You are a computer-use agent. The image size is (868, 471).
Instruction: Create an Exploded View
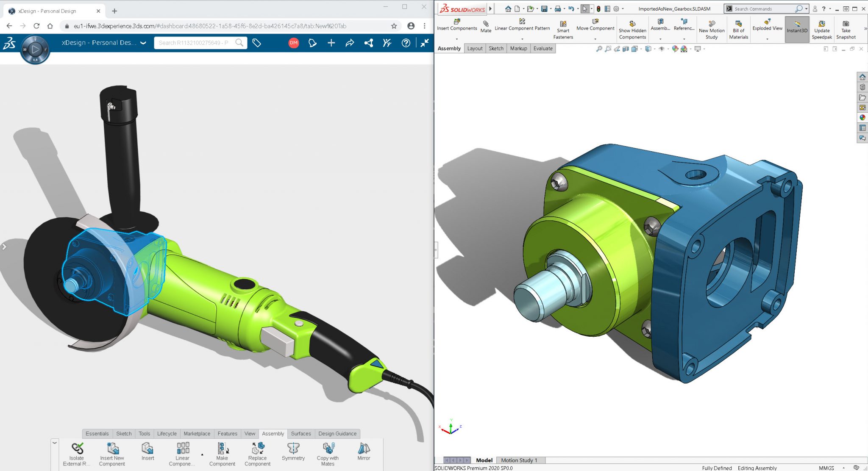coord(767,25)
